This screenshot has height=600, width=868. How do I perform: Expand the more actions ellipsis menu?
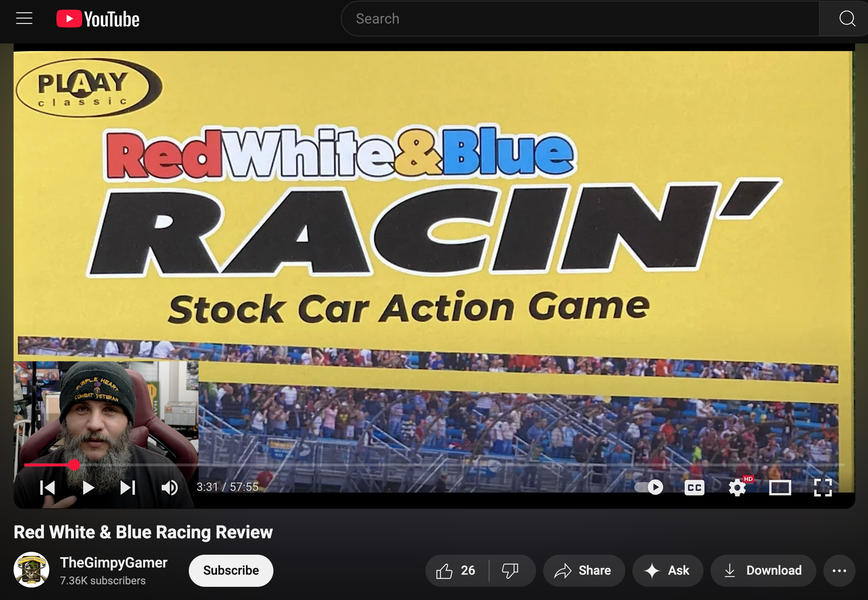point(839,570)
